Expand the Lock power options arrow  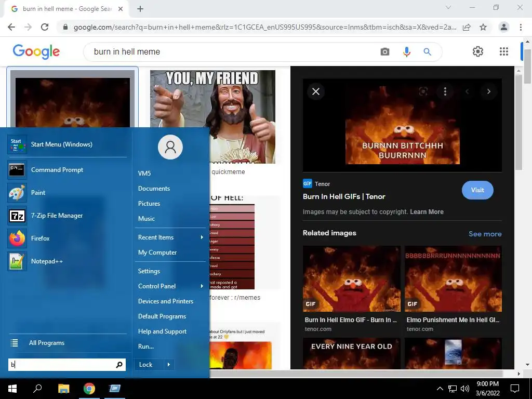[169, 365]
